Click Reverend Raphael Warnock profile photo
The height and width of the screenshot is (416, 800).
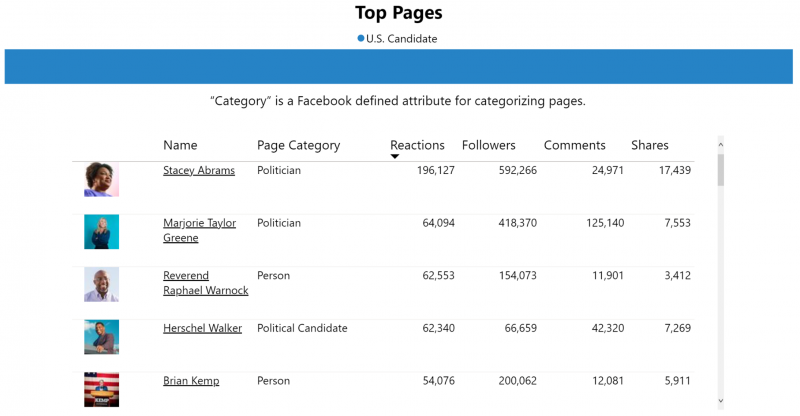[x=102, y=284]
